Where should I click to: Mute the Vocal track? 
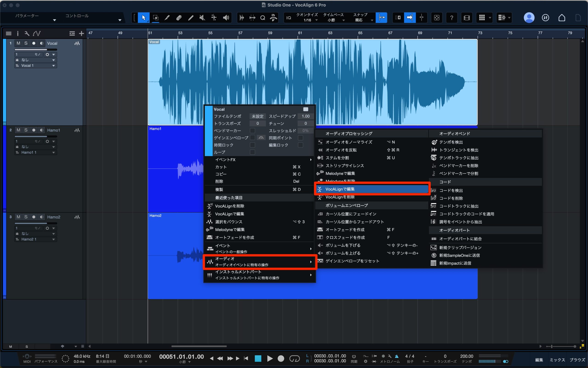(x=18, y=43)
